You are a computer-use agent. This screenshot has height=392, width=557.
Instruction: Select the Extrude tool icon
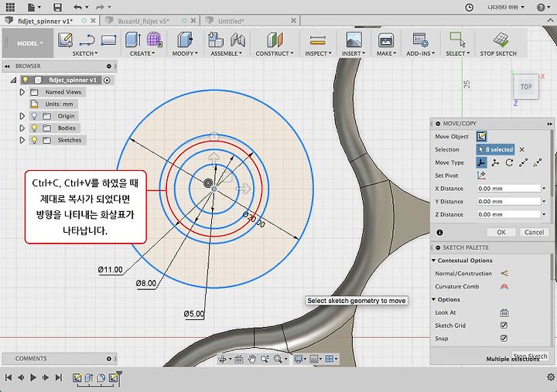pos(133,39)
